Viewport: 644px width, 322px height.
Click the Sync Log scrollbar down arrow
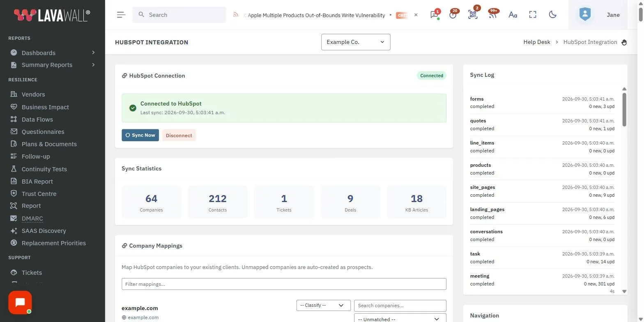(x=624, y=291)
